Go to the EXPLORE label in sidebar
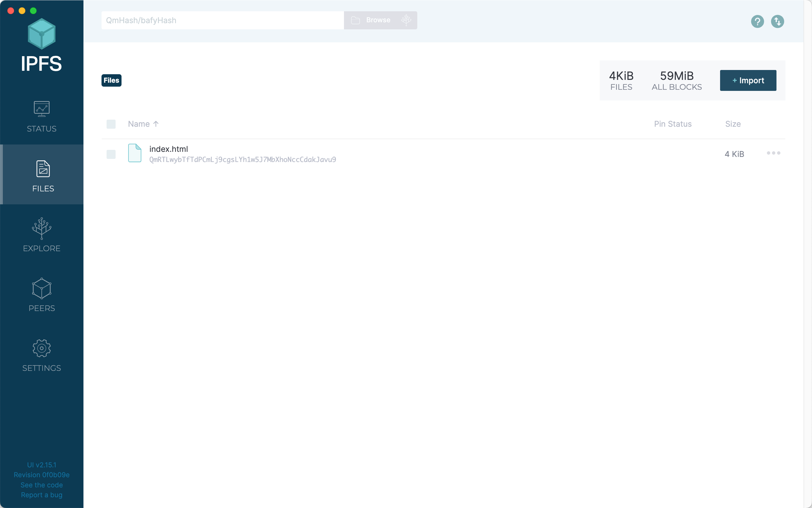Screen dimensions: 812x508 pos(42,248)
